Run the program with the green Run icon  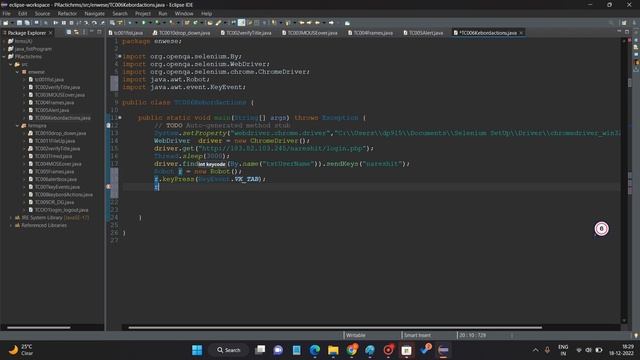pos(144,23)
